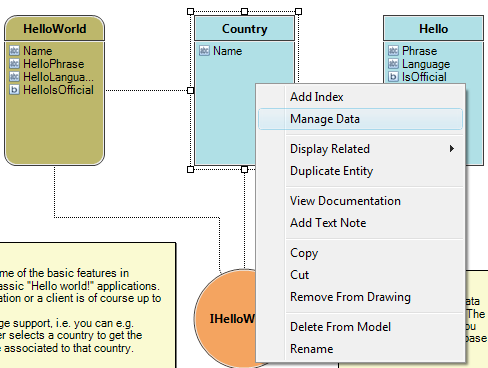Click text icon beside HelloWorld Name
The width and height of the screenshot is (488, 368).
click(14, 51)
